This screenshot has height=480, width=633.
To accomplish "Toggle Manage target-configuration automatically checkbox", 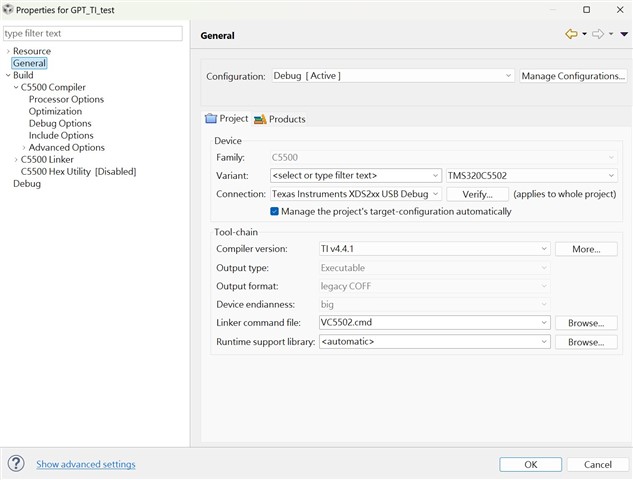I will click(275, 212).
